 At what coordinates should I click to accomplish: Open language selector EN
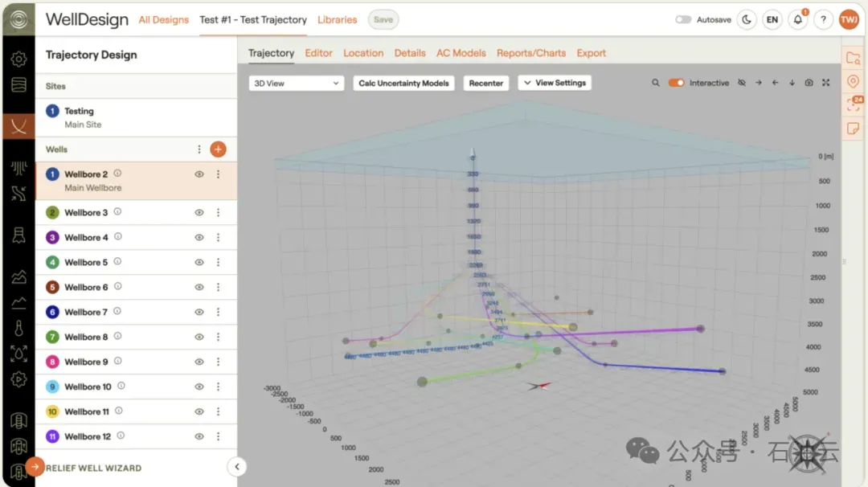[x=772, y=19]
